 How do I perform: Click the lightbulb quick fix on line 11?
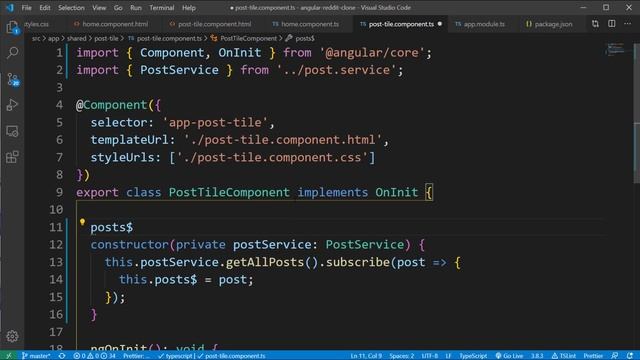point(82,222)
